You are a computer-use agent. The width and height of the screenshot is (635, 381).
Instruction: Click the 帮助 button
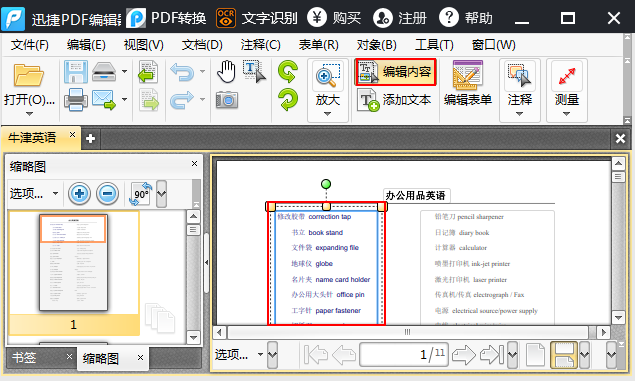(466, 18)
